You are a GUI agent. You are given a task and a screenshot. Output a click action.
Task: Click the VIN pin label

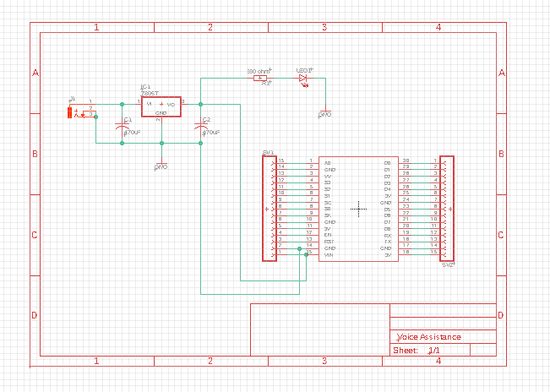329,255
